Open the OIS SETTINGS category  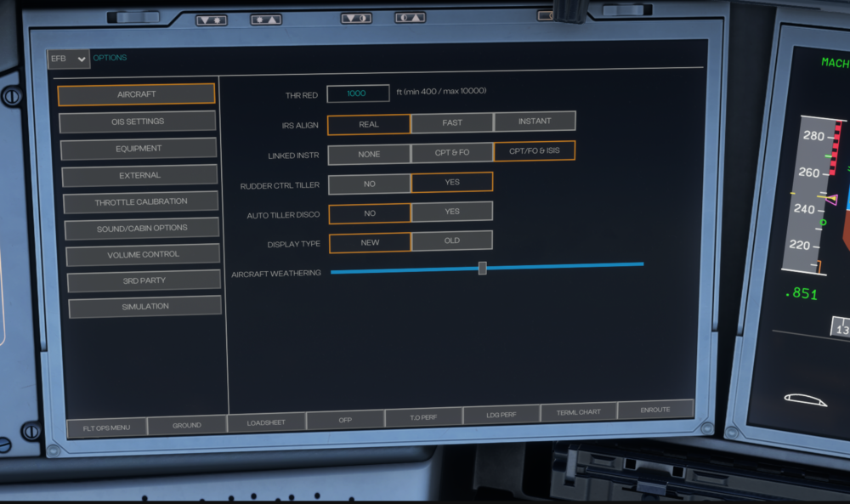pos(138,122)
